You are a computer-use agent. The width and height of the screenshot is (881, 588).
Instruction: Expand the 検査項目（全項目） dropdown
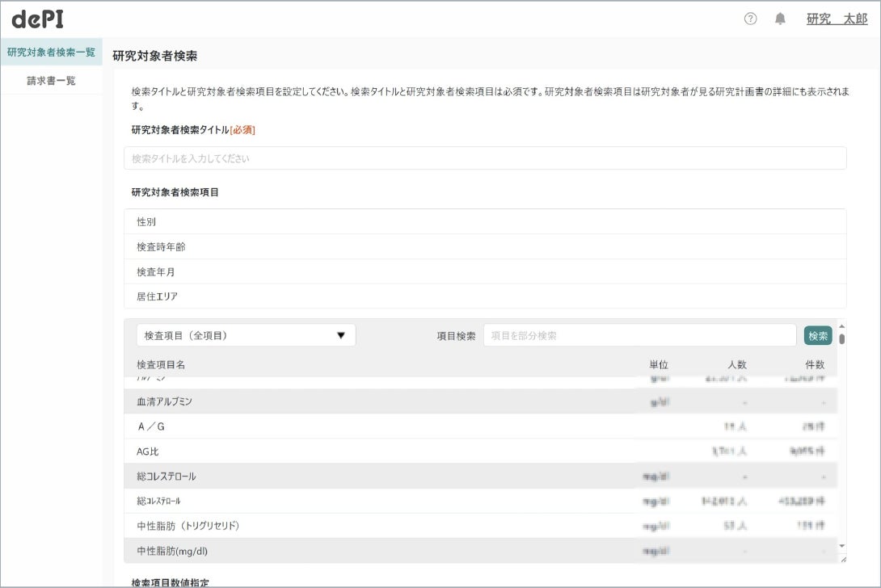(x=246, y=335)
